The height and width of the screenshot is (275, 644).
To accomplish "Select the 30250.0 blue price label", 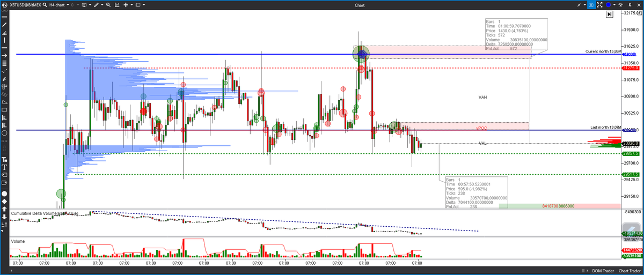I will point(629,130).
